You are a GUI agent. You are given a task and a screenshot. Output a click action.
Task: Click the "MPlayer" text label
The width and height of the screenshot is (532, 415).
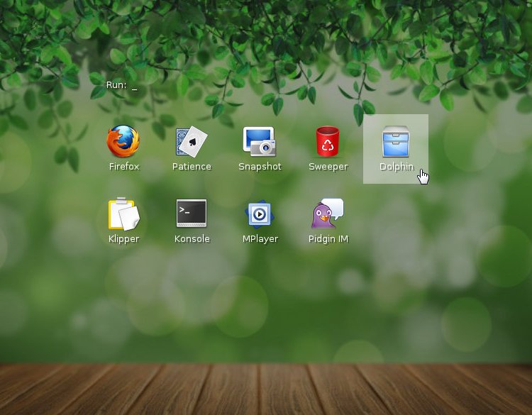260,239
